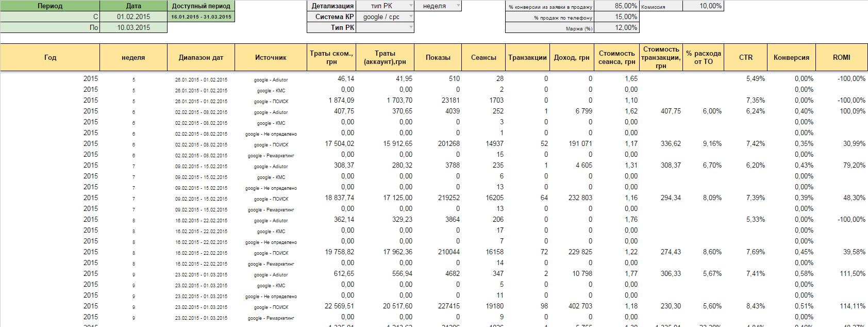Screen dimensions: 868x327
Task: Select the "Источник" column header
Action: coord(271,57)
